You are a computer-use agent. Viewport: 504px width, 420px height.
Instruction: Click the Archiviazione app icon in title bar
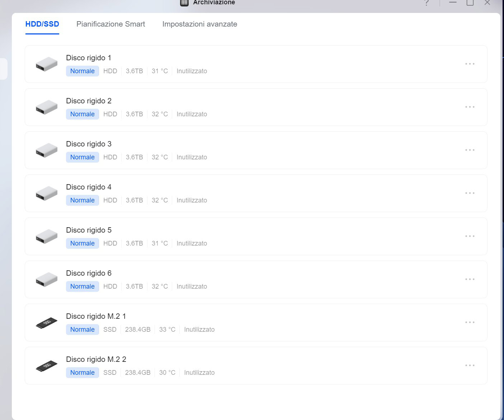click(x=184, y=3)
